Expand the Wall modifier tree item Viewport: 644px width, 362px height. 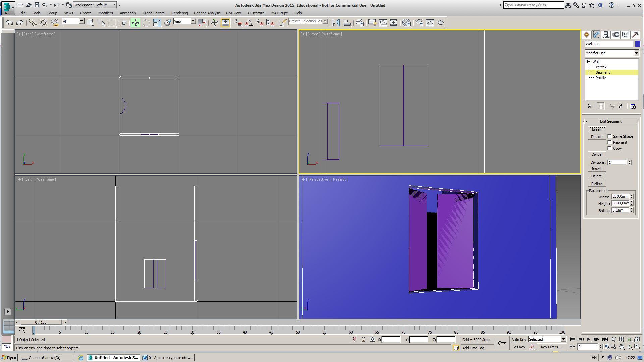click(589, 61)
